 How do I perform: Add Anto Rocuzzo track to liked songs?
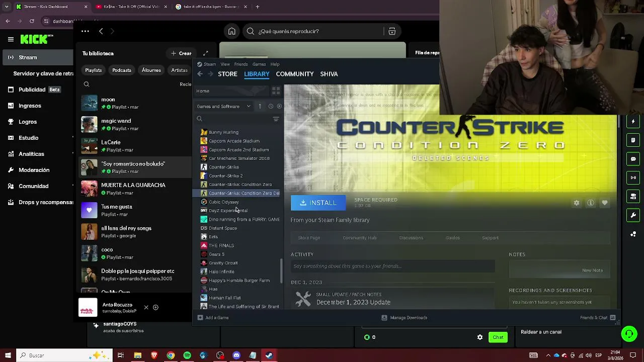[155, 307]
